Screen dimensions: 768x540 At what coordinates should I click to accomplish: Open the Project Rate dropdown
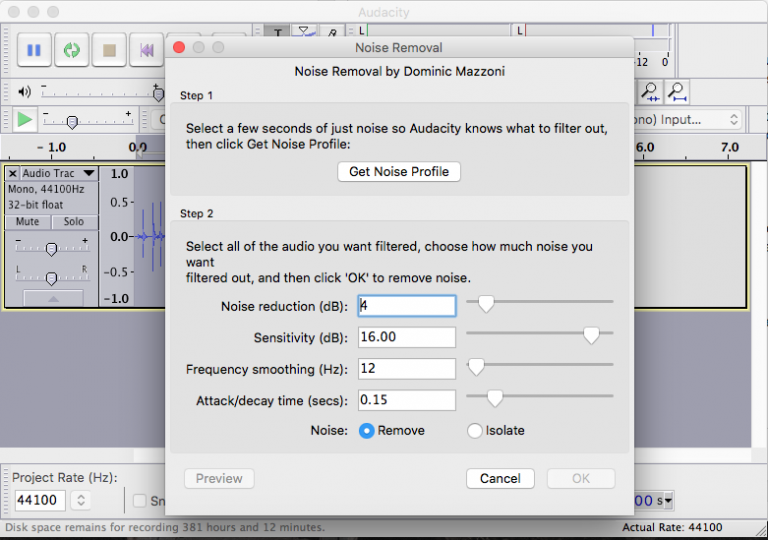pos(82,500)
